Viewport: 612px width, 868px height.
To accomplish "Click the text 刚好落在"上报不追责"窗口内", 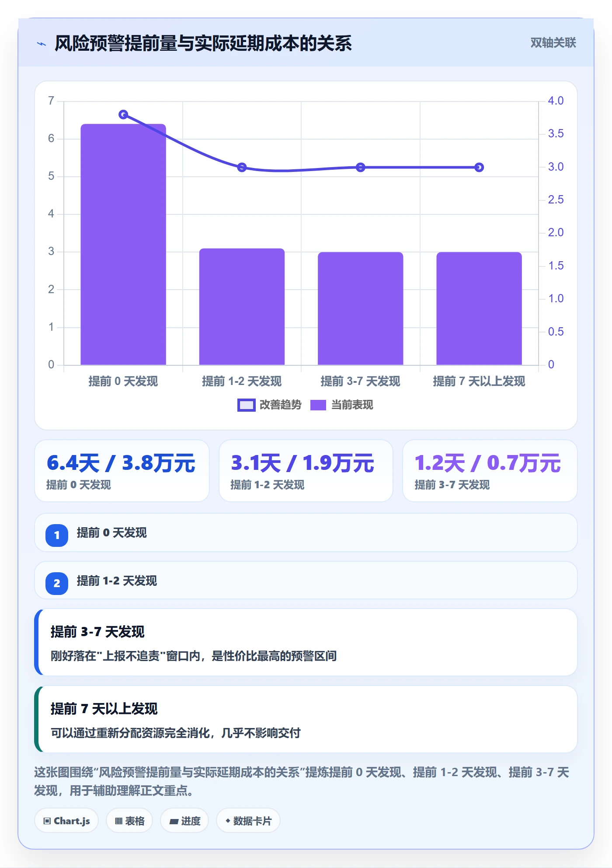I will pyautogui.click(x=125, y=656).
